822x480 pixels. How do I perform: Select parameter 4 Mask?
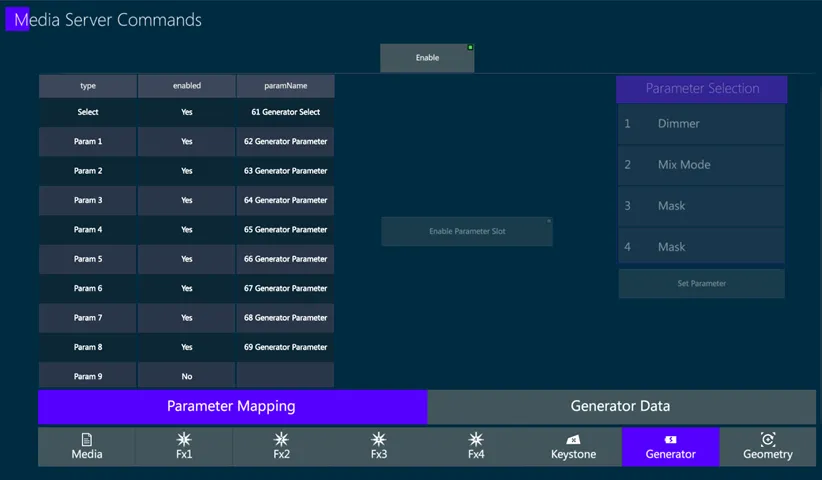[x=701, y=246]
